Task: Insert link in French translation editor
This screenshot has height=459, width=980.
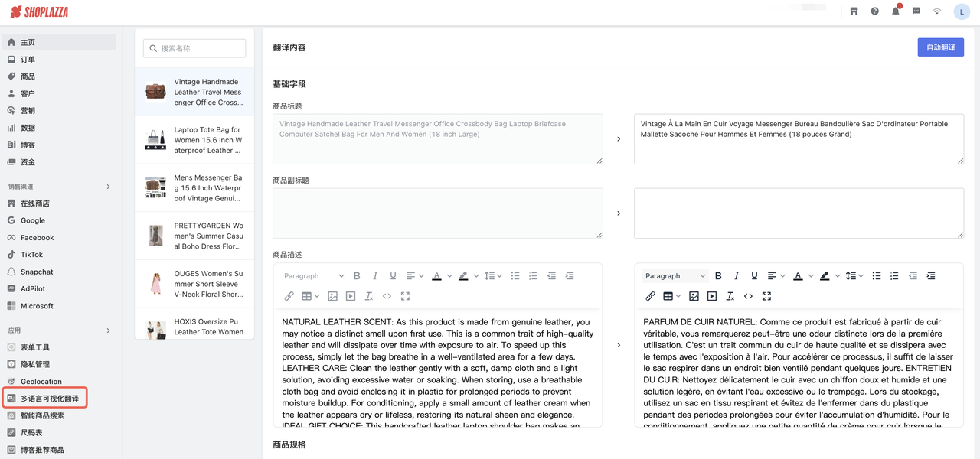Action: [650, 296]
